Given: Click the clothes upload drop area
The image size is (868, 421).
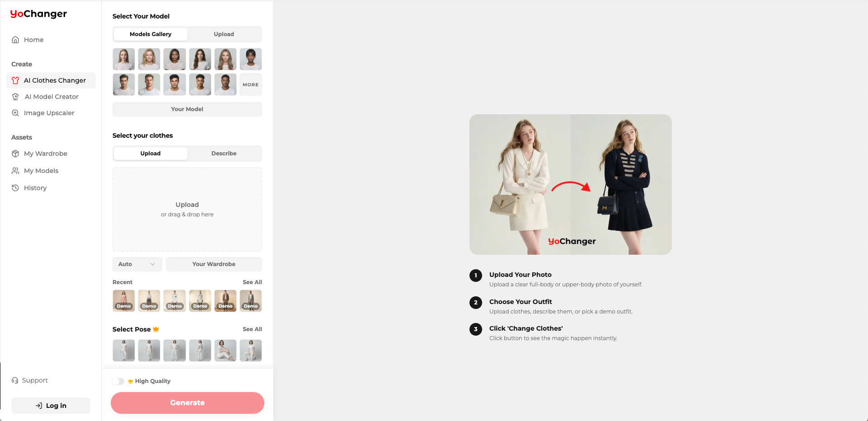Looking at the screenshot, I should (x=187, y=209).
